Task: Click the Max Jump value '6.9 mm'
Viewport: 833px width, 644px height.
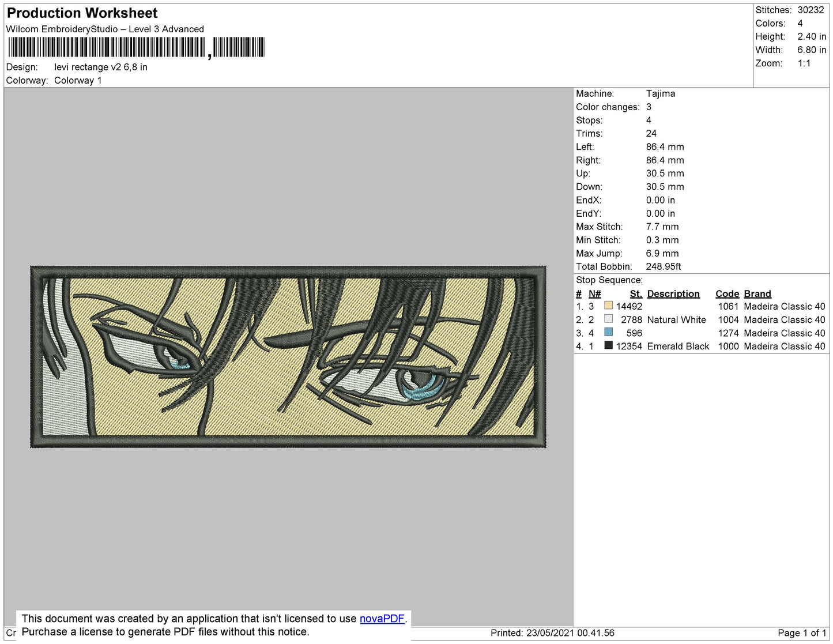Action: coord(662,254)
